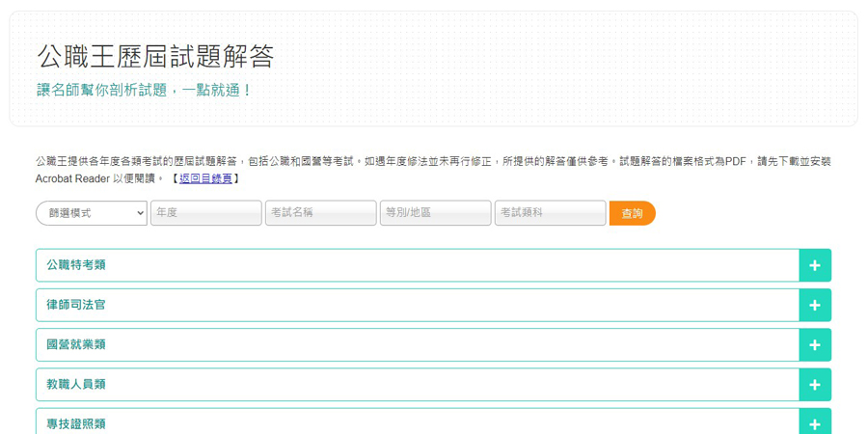Image resolution: width=868 pixels, height=434 pixels.
Task: Expand 專技證照類 with its plus icon
Action: click(x=815, y=423)
